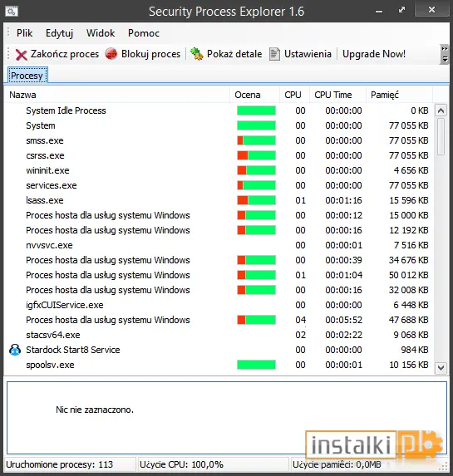Select the nvvsvc.exe process

click(49, 245)
